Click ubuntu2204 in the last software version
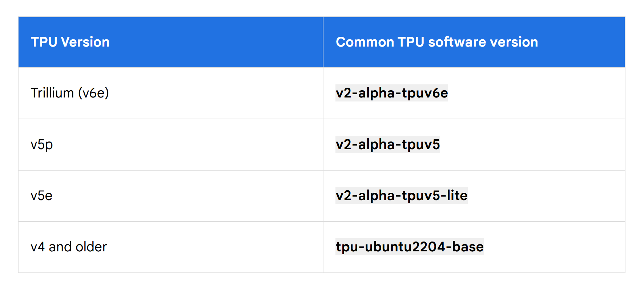This screenshot has height=291, width=644. [405, 247]
